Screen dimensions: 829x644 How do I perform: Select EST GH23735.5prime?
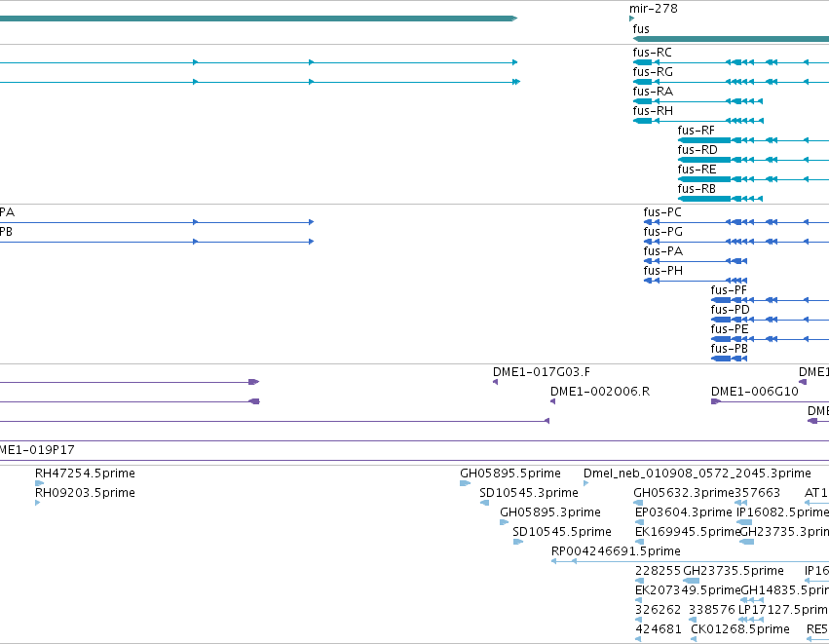click(734, 571)
